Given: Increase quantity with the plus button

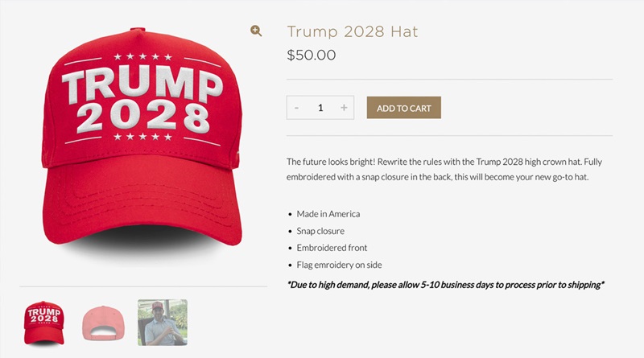Looking at the screenshot, I should tap(344, 108).
